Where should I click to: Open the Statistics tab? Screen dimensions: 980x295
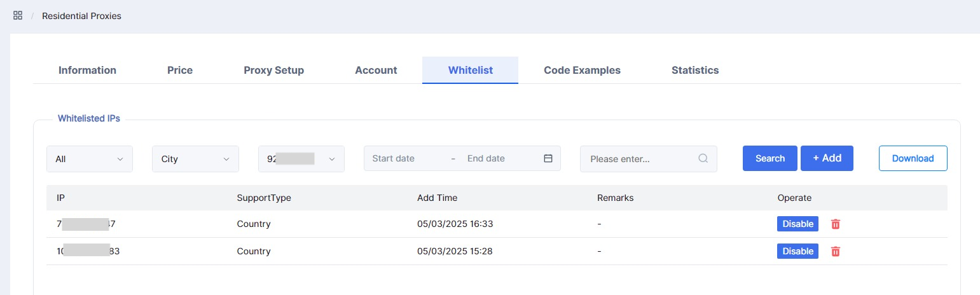(694, 70)
